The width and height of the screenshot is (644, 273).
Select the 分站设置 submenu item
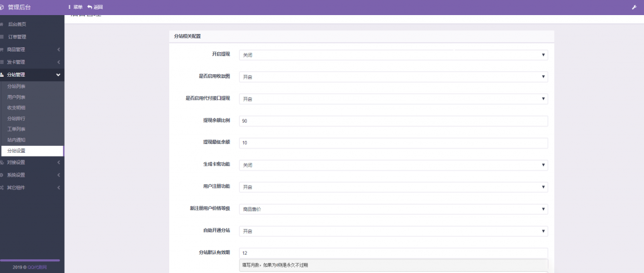(x=32, y=151)
